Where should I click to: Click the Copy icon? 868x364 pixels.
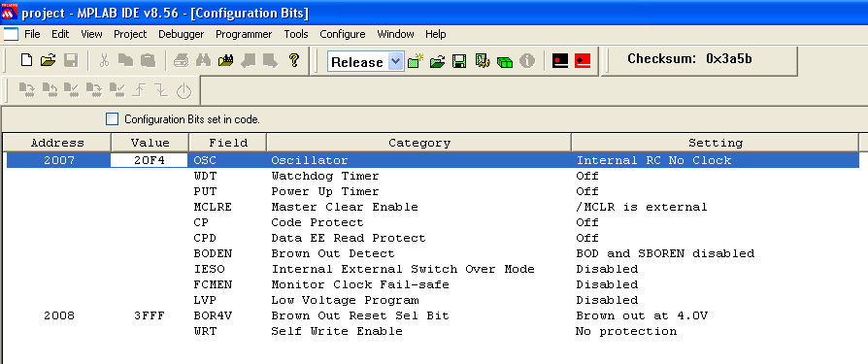pos(125,60)
